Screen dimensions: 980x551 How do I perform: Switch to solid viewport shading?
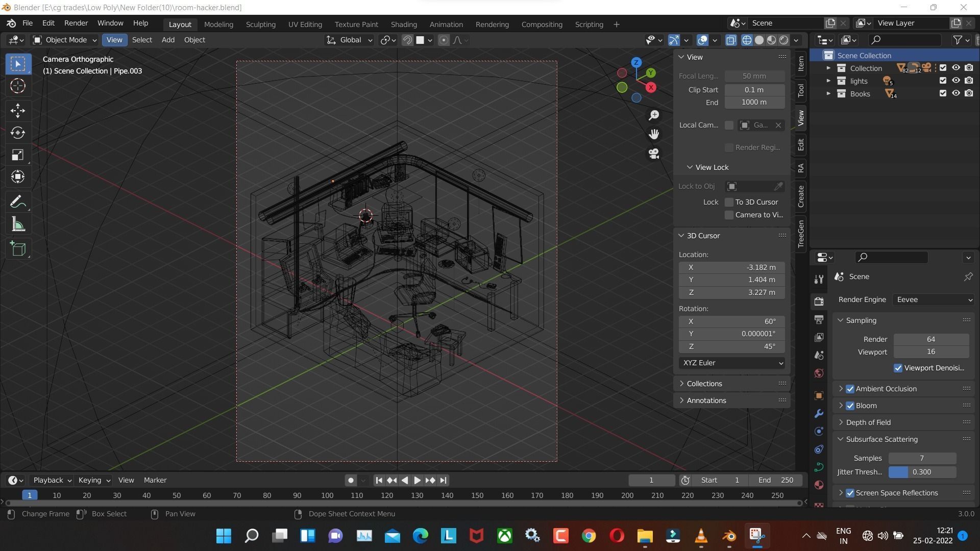point(759,40)
